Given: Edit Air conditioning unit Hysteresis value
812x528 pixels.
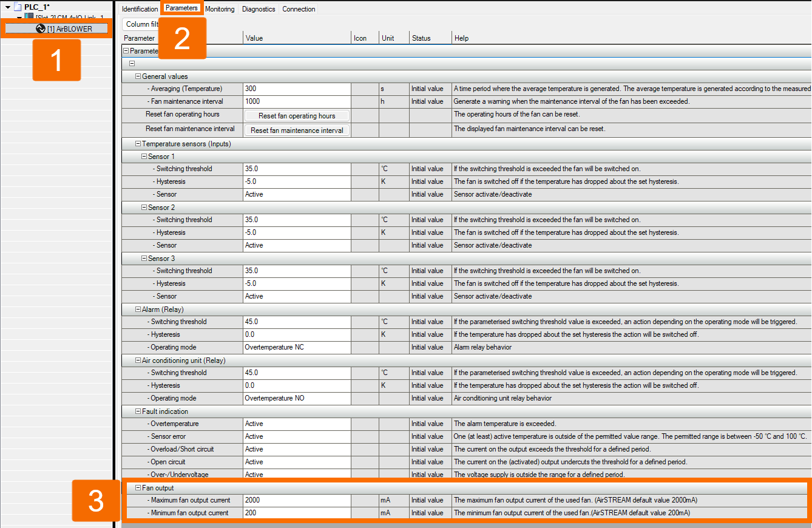Looking at the screenshot, I should (297, 385).
